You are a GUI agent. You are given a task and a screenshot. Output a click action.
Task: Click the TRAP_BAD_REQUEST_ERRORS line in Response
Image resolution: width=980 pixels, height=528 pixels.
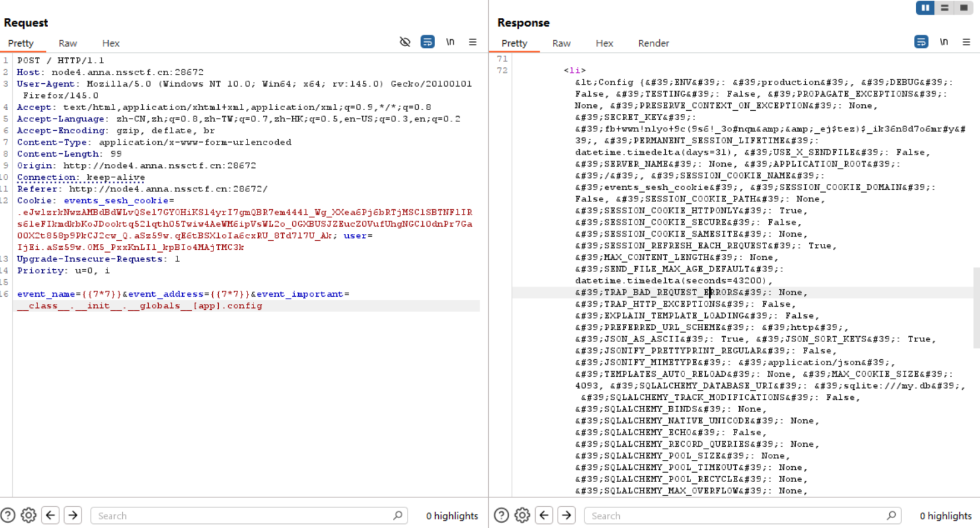pos(691,292)
